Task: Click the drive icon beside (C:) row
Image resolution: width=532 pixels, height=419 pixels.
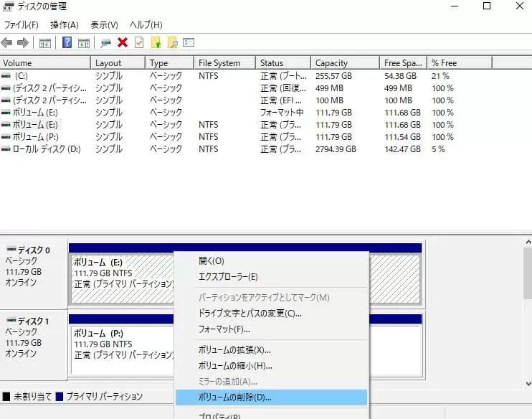Action: [6, 76]
